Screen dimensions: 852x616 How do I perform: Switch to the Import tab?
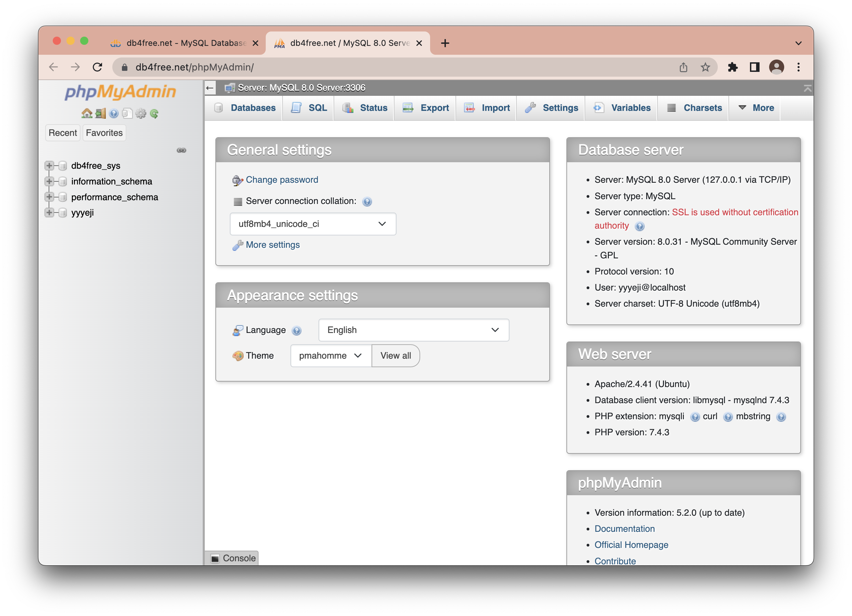click(x=487, y=108)
